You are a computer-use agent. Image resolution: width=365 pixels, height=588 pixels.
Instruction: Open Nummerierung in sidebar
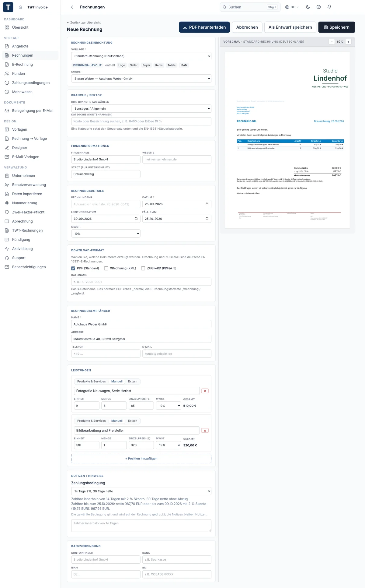click(x=30, y=203)
